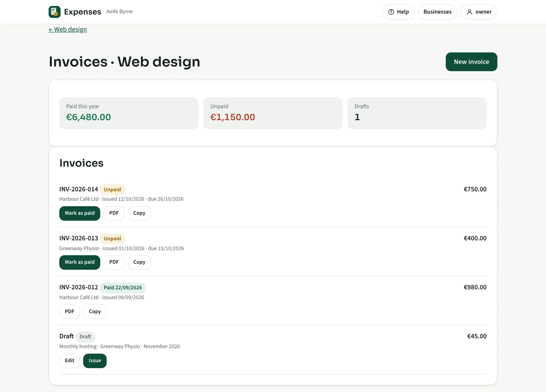Copy invoice INV-2026-012
Viewport: 546px width, 392px height.
coord(95,311)
